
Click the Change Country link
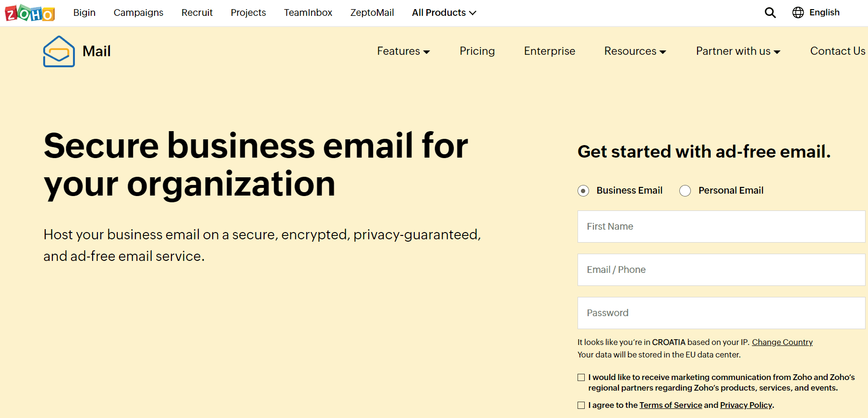pyautogui.click(x=782, y=342)
